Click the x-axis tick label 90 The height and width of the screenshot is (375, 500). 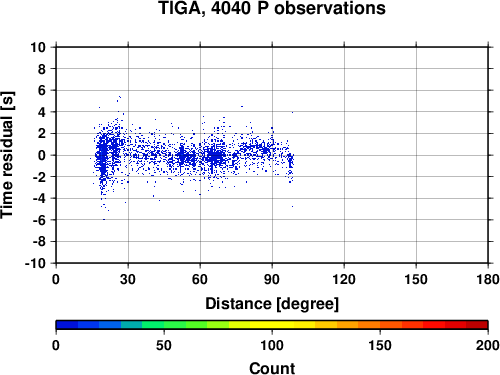tap(272, 279)
